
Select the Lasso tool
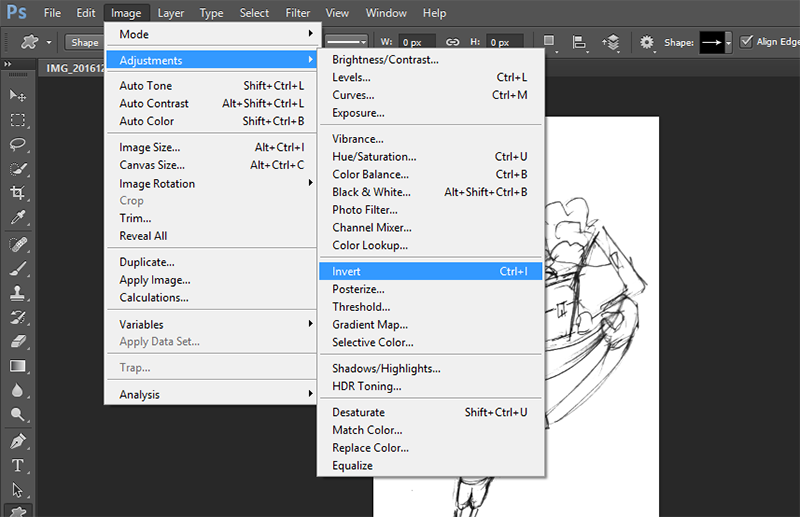(18, 144)
